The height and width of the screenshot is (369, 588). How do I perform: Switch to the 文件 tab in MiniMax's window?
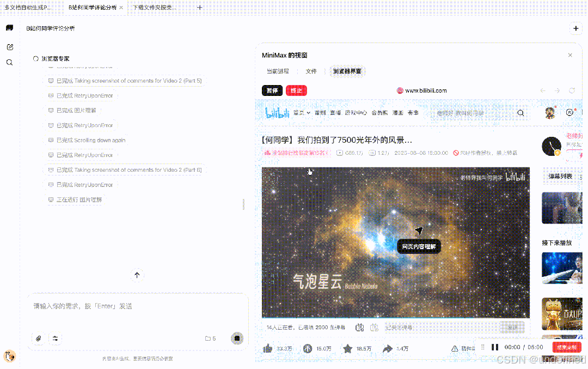click(311, 71)
